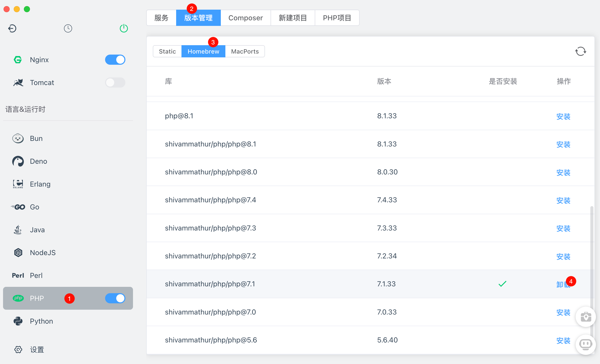The height and width of the screenshot is (364, 600).
Task: Open Java in the sidebar
Action: point(68,230)
